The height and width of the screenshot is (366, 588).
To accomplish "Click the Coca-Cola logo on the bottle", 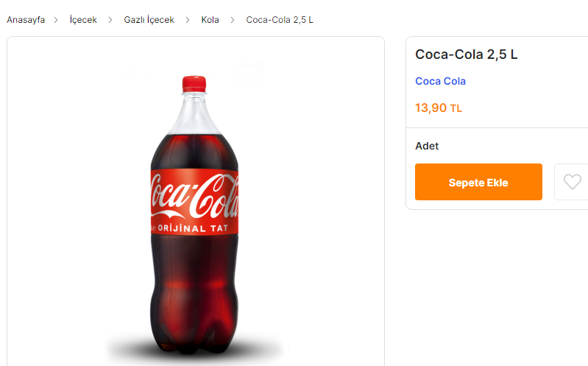I will [x=194, y=197].
